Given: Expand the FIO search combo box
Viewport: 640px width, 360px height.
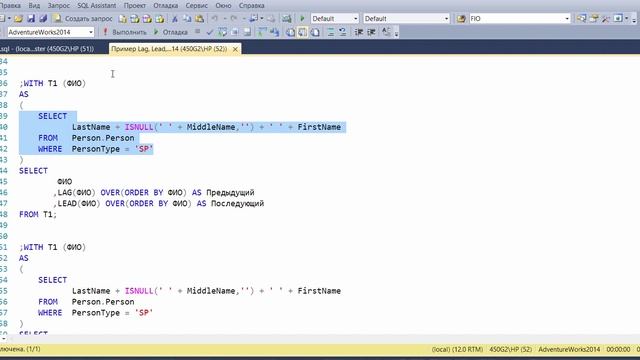Looking at the screenshot, I should [x=567, y=18].
